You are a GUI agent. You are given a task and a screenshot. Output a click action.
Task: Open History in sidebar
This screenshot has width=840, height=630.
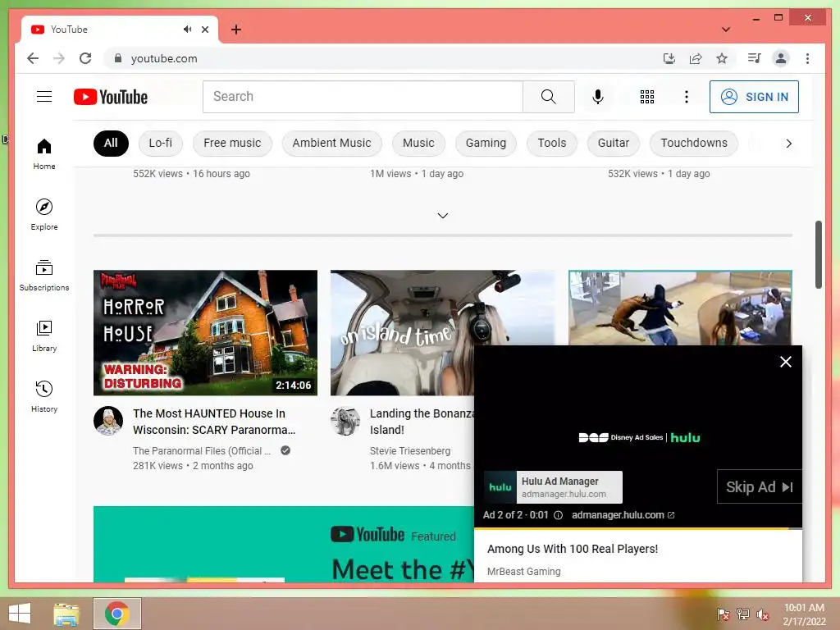coord(44,397)
